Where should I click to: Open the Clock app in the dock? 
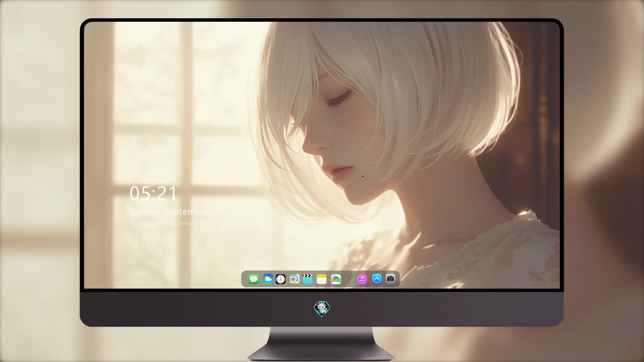(281, 279)
